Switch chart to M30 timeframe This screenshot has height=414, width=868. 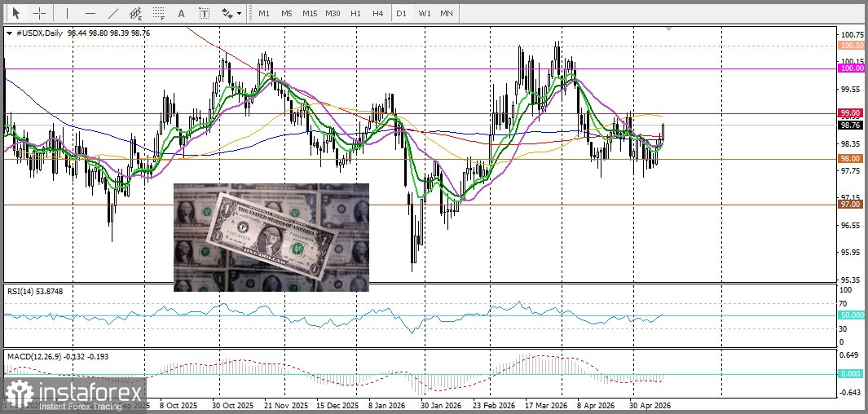(x=333, y=13)
